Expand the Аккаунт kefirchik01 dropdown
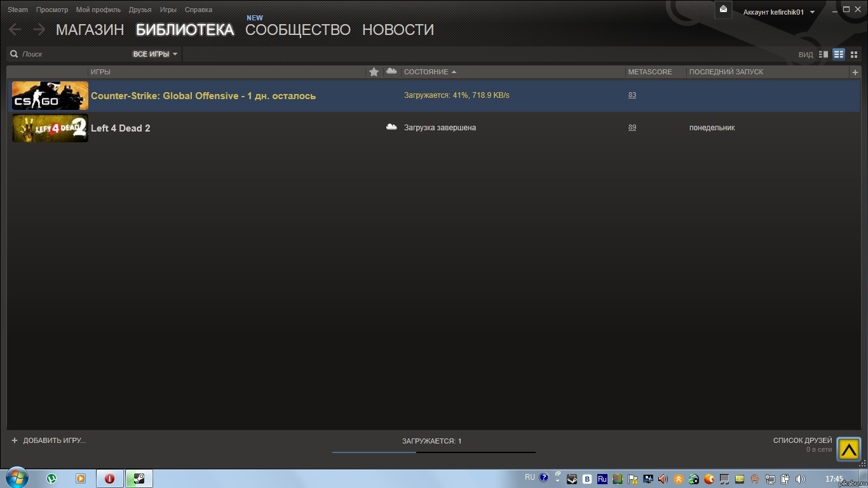This screenshot has width=868, height=488. (x=779, y=12)
